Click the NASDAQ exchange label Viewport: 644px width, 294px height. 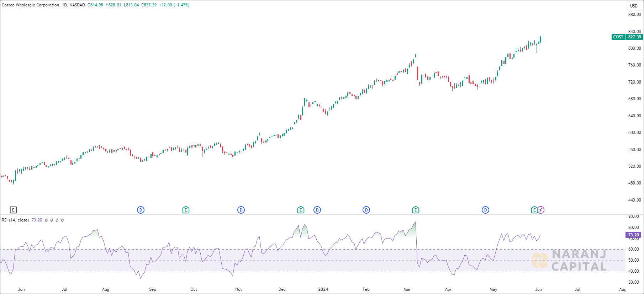click(x=77, y=5)
